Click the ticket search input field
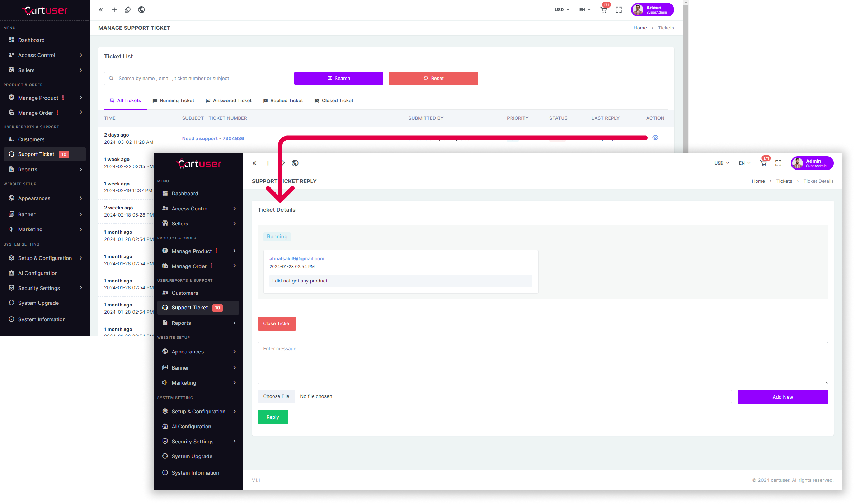Image resolution: width=855 pixels, height=504 pixels. pos(196,79)
